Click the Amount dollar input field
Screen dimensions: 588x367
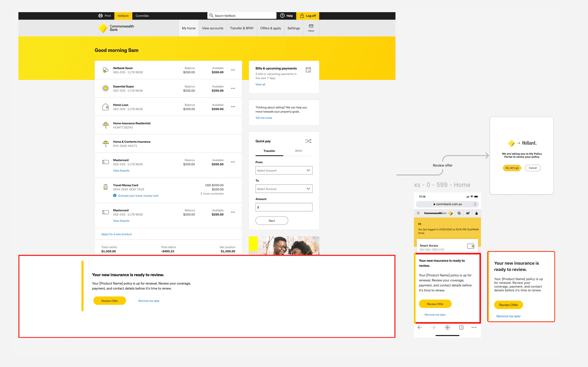284,207
